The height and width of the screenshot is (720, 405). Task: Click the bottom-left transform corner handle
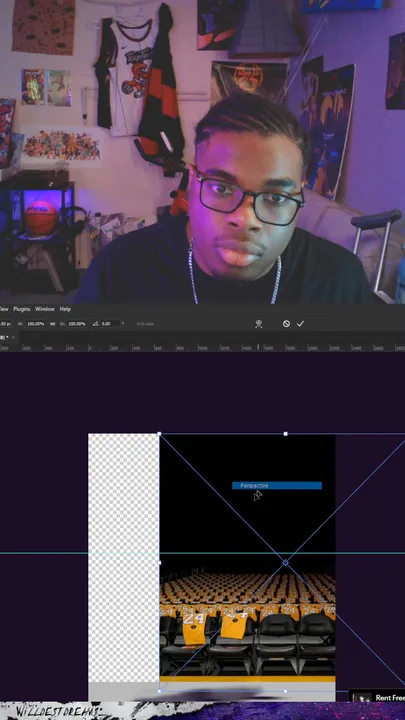click(x=159, y=691)
